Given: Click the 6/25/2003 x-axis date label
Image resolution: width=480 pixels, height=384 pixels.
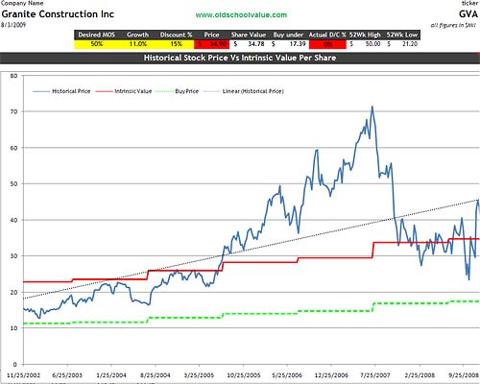Looking at the screenshot, I should click(67, 375).
